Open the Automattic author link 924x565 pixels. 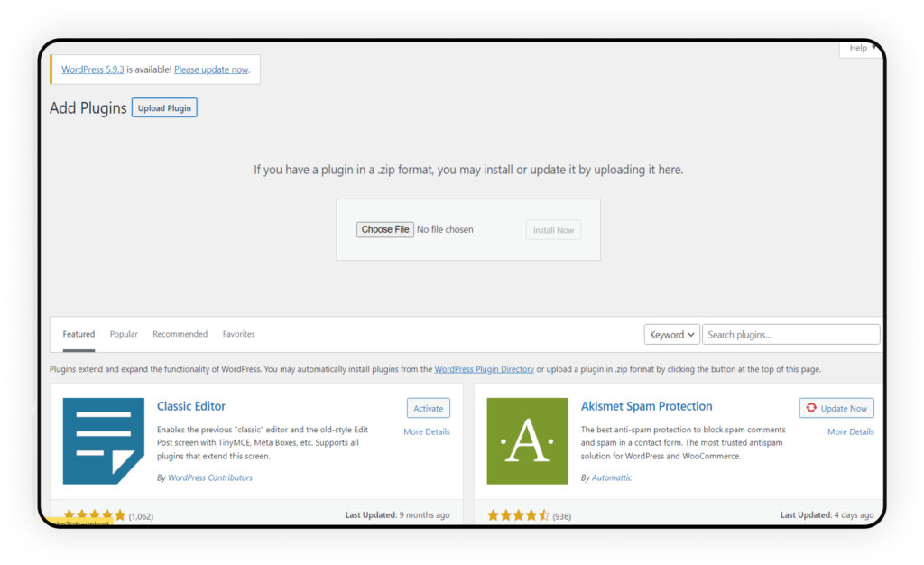click(x=612, y=477)
